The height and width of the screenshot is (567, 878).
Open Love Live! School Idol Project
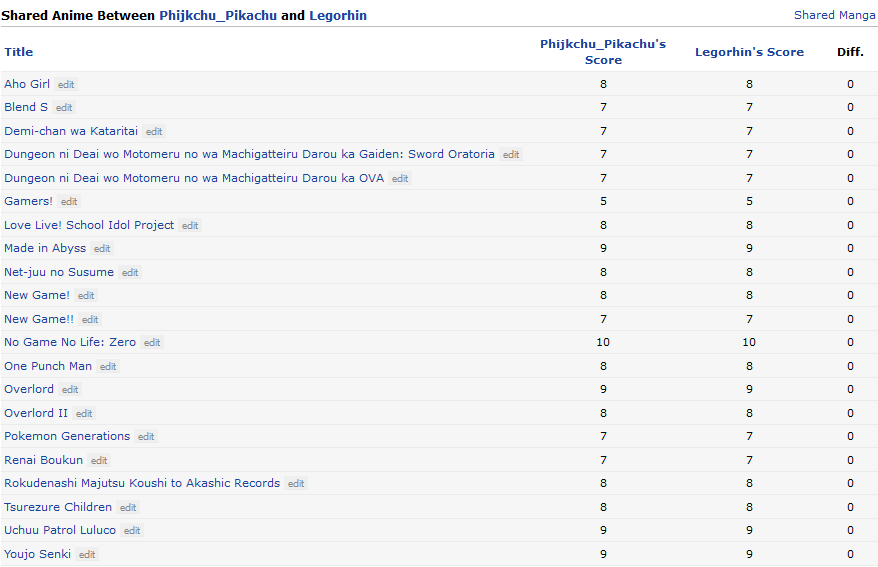[89, 225]
